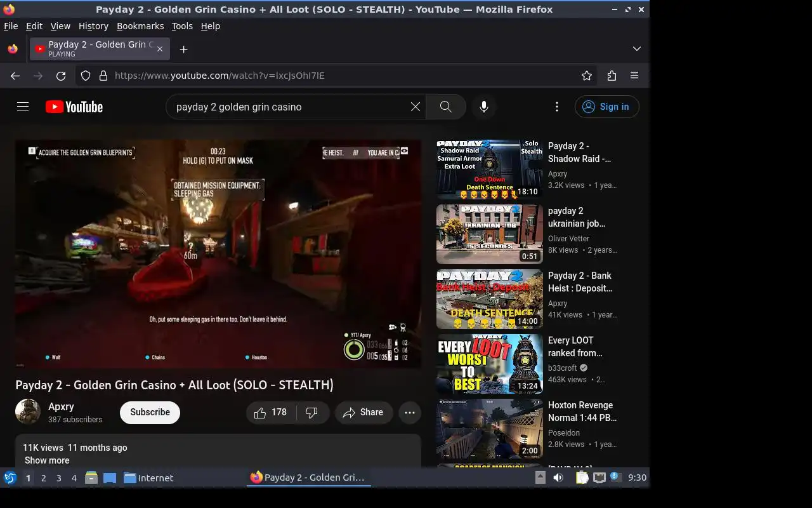Open Apxry channel avatar
Image resolution: width=812 pixels, height=508 pixels.
pos(28,411)
